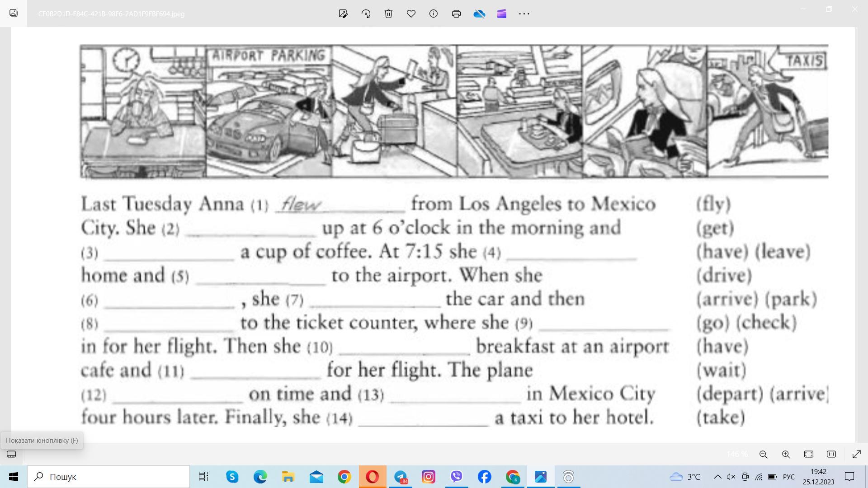Enter full screen with diagonal arrows
Viewport: 868px width, 488px height.
tap(856, 454)
